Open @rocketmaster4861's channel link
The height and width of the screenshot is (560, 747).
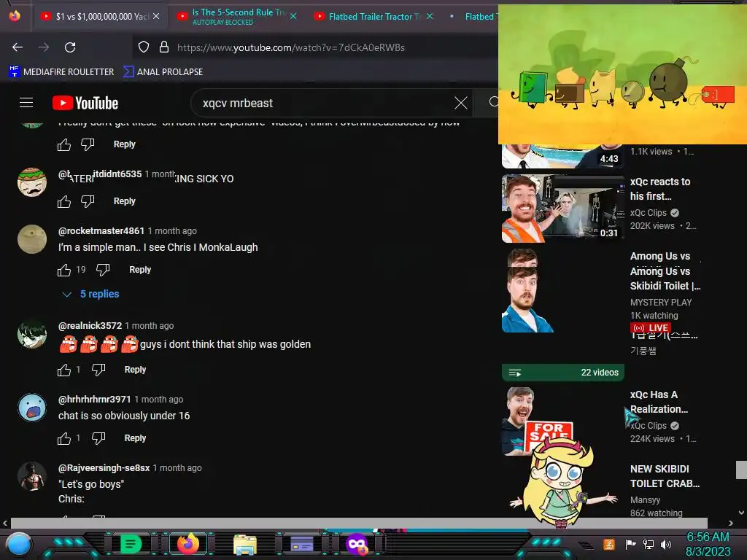pos(101,231)
